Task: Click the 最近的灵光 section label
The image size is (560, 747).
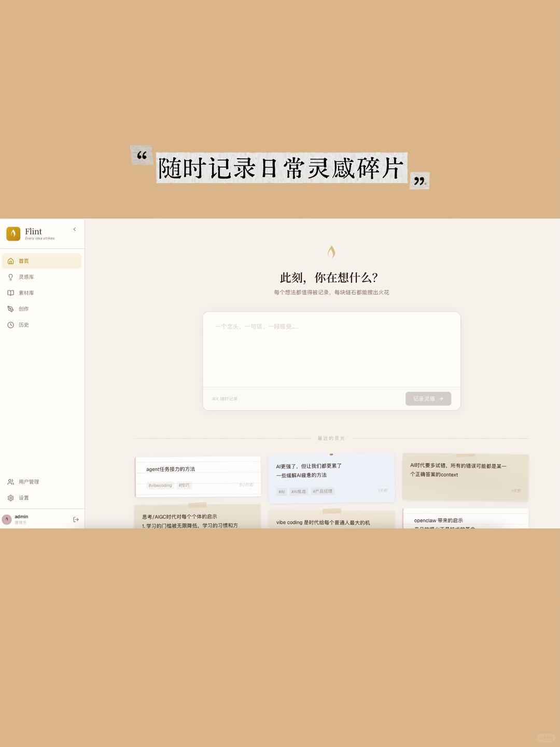Action: (331, 438)
